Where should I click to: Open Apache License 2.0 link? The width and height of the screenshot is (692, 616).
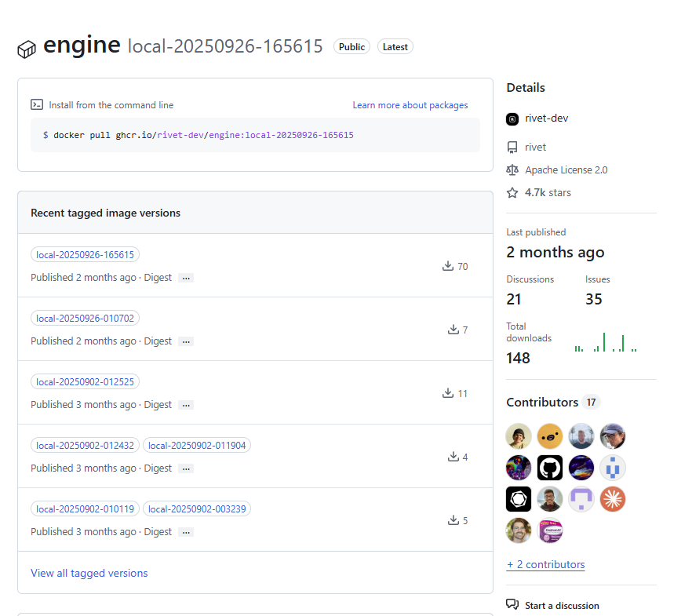click(x=566, y=169)
